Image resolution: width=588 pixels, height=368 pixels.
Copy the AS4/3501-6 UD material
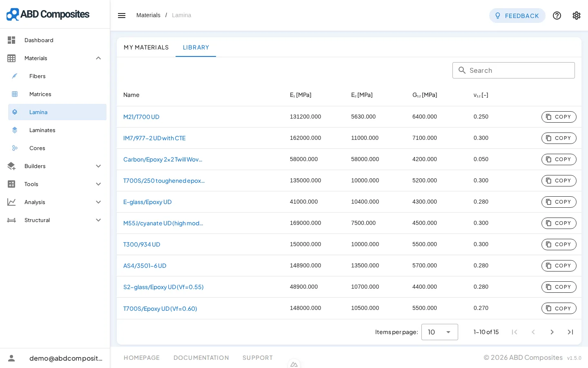click(559, 266)
